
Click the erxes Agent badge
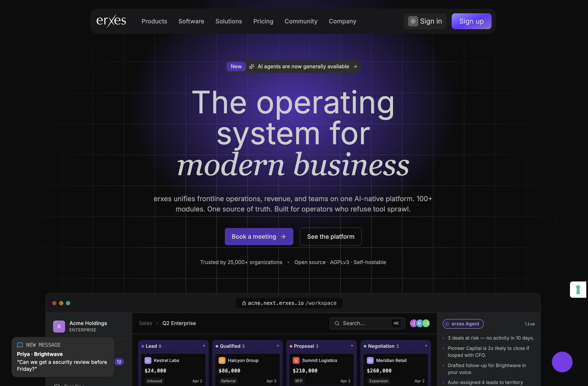(x=463, y=324)
